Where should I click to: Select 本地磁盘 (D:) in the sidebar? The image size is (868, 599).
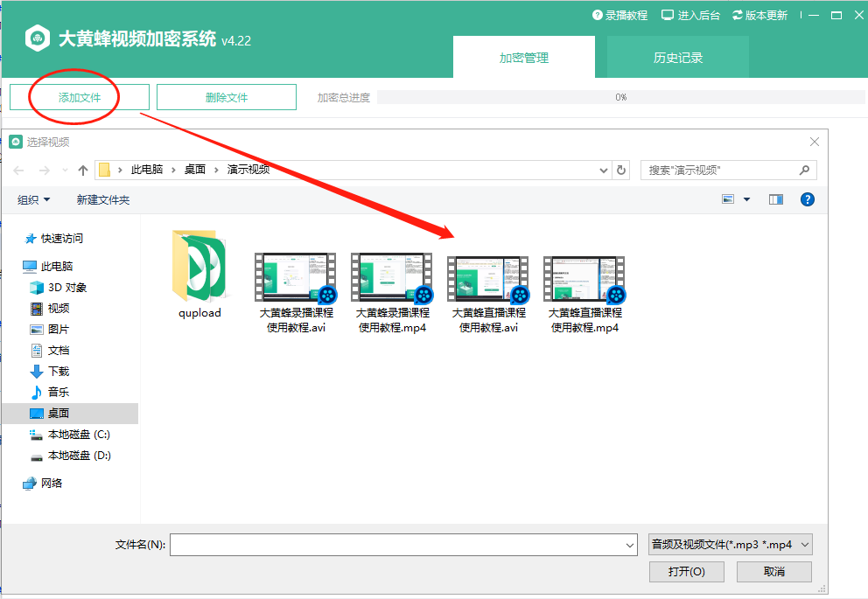[79, 456]
